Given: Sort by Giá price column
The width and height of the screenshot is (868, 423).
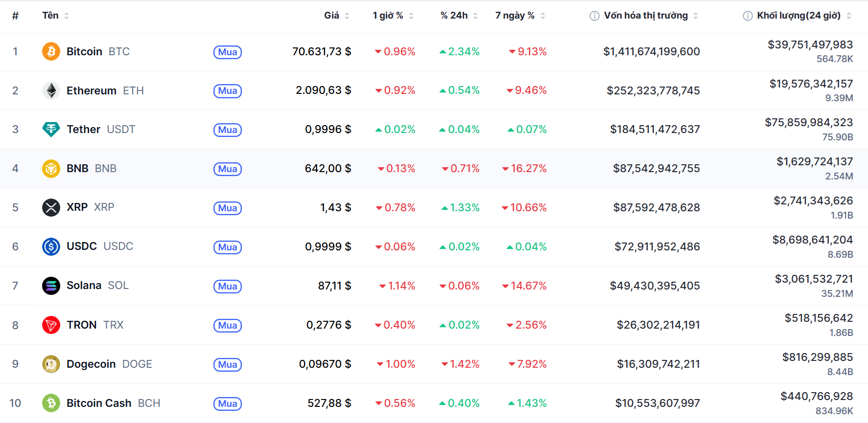Looking at the screenshot, I should pyautogui.click(x=336, y=16).
